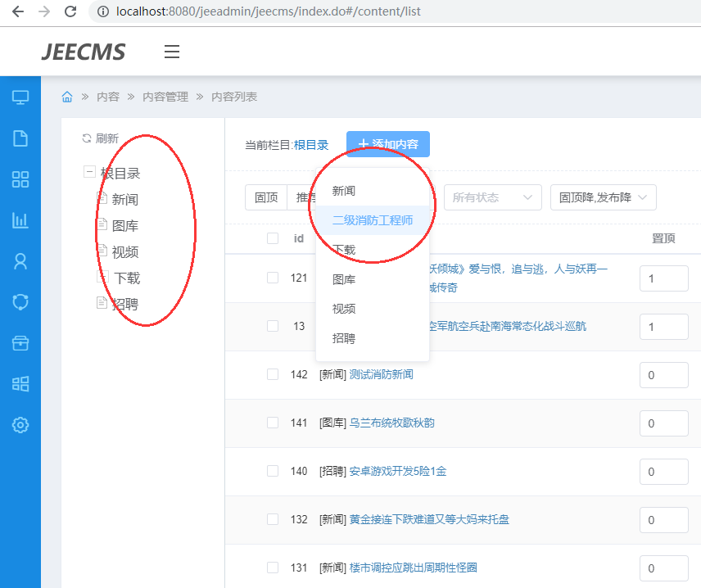The width and height of the screenshot is (701, 588).
Task: Tick the checkbox for row id 121
Action: [x=273, y=278]
